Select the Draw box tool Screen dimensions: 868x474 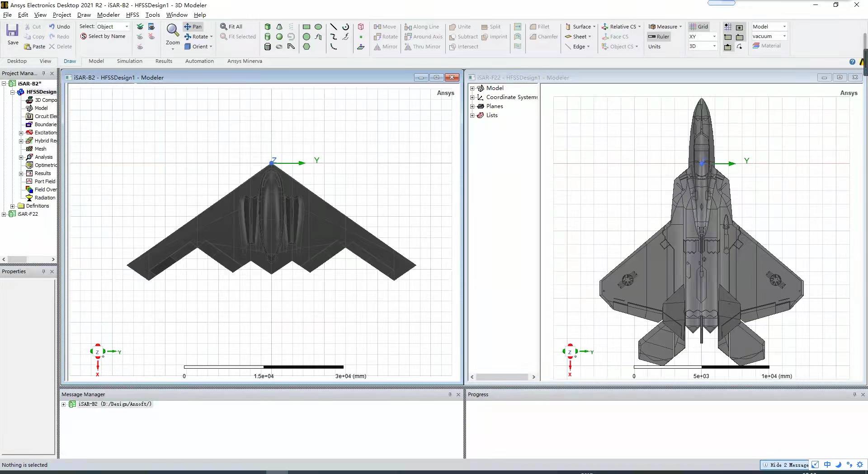(x=268, y=27)
